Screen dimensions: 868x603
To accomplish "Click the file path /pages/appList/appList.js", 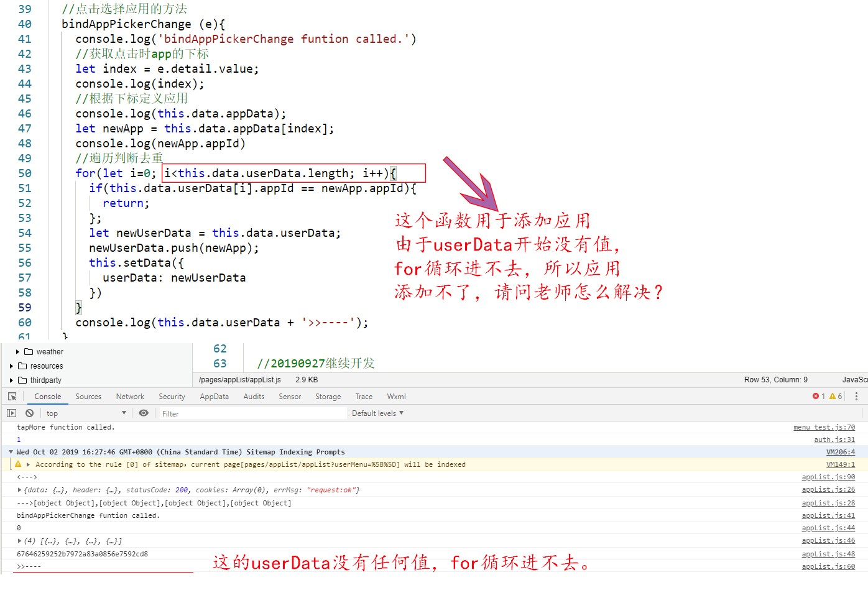I will (x=239, y=379).
